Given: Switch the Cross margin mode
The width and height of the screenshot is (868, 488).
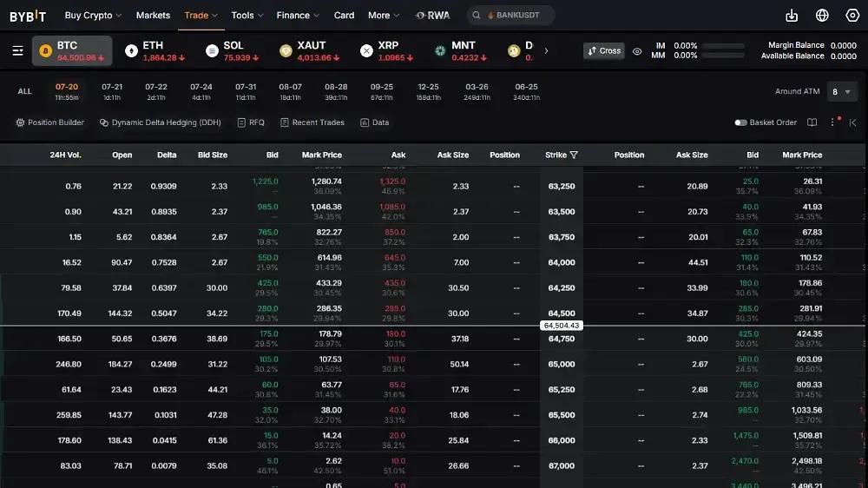Looking at the screenshot, I should (x=604, y=51).
